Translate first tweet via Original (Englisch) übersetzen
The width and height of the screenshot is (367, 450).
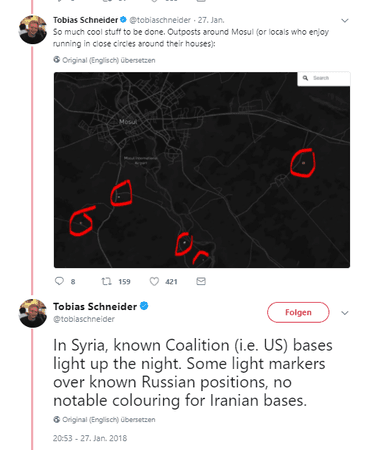point(109,60)
